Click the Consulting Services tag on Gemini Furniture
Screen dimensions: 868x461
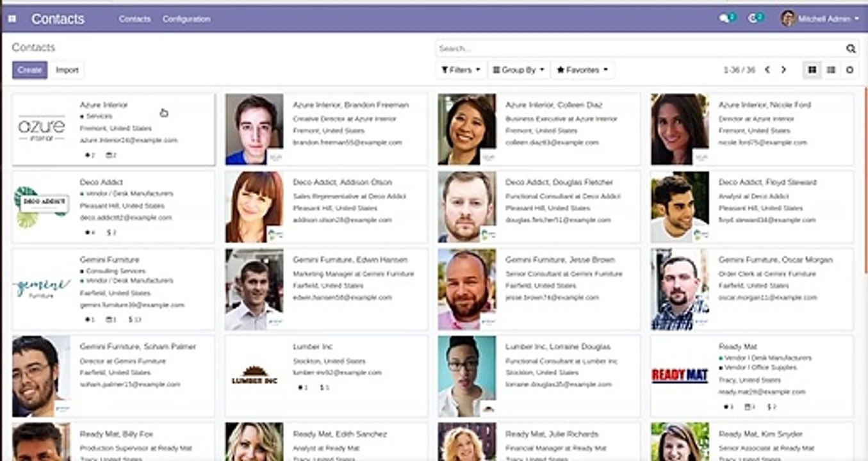pyautogui.click(x=115, y=271)
